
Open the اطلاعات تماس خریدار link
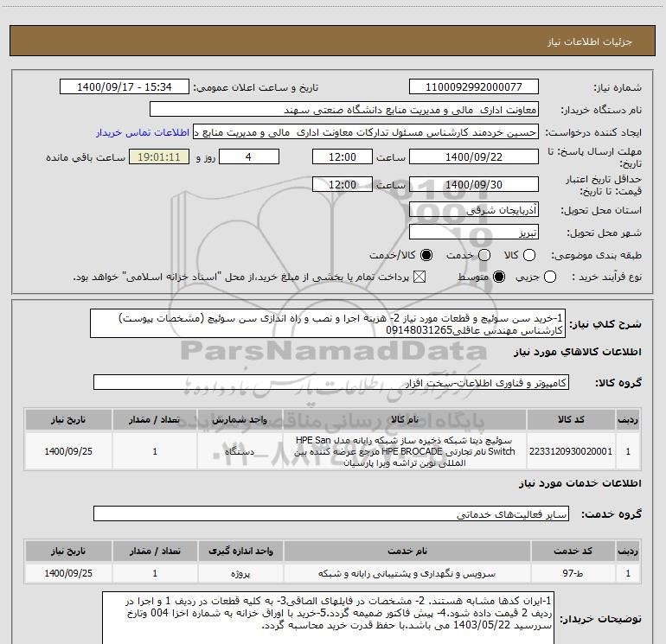[143, 132]
